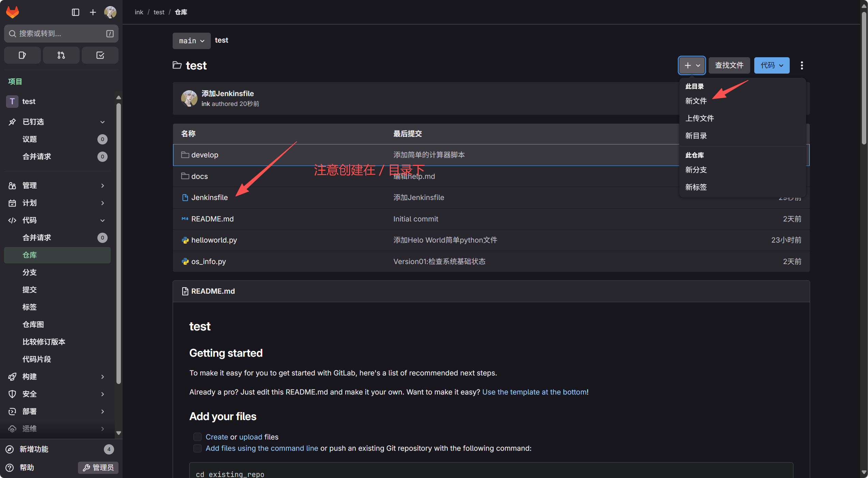The image size is (868, 478).
Task: Check the 'Add files using command line' checkbox
Action: point(198,448)
